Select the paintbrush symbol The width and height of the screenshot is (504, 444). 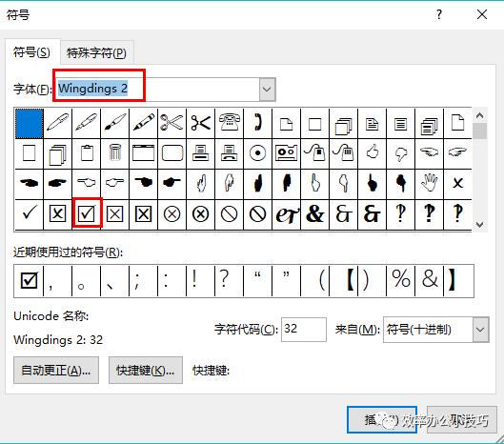[114, 124]
